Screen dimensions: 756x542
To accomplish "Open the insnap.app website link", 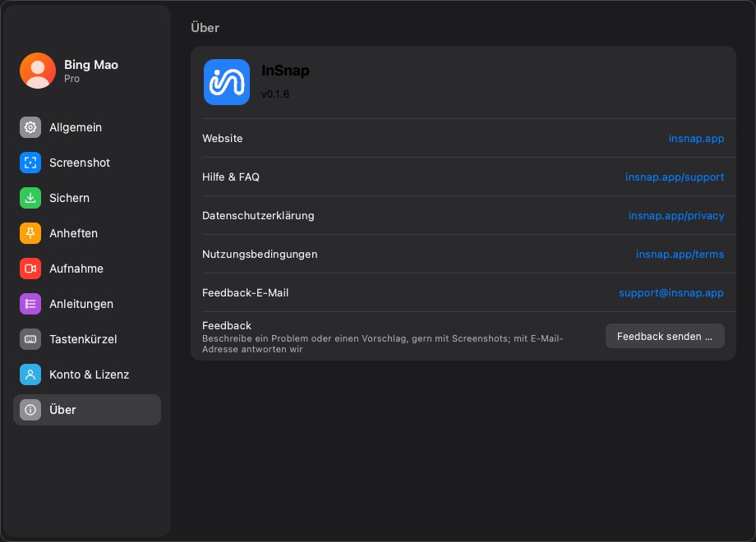I will (696, 138).
